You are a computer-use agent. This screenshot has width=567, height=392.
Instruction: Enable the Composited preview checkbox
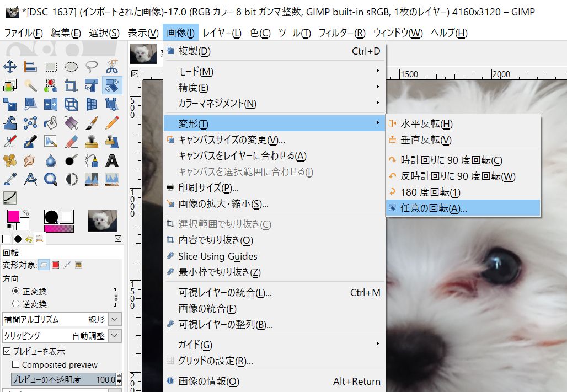[16, 364]
